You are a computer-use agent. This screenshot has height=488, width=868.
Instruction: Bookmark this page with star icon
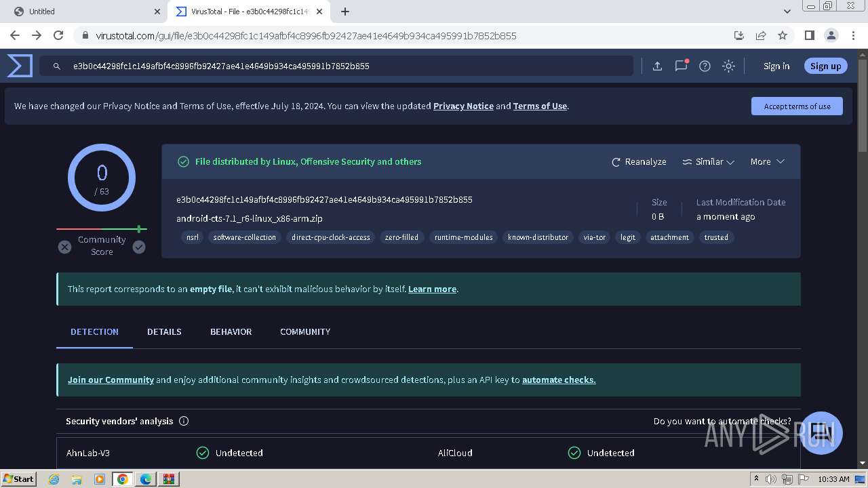783,36
